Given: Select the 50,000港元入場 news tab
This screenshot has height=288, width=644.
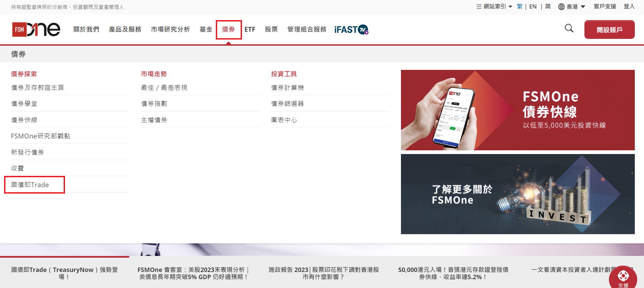Looking at the screenshot, I should pos(453,273).
